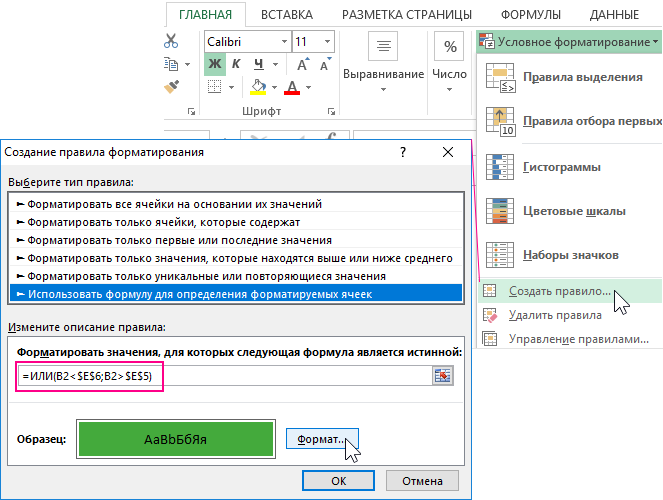The height and width of the screenshot is (500, 663).
Task: Open the font size 11 dropdown
Action: coord(327,41)
